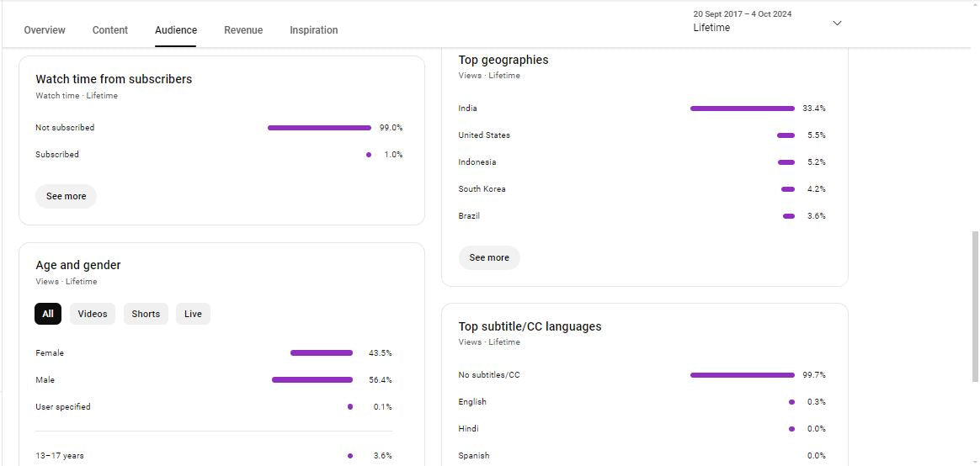
Task: Click the India views percentage bar
Action: (x=742, y=109)
